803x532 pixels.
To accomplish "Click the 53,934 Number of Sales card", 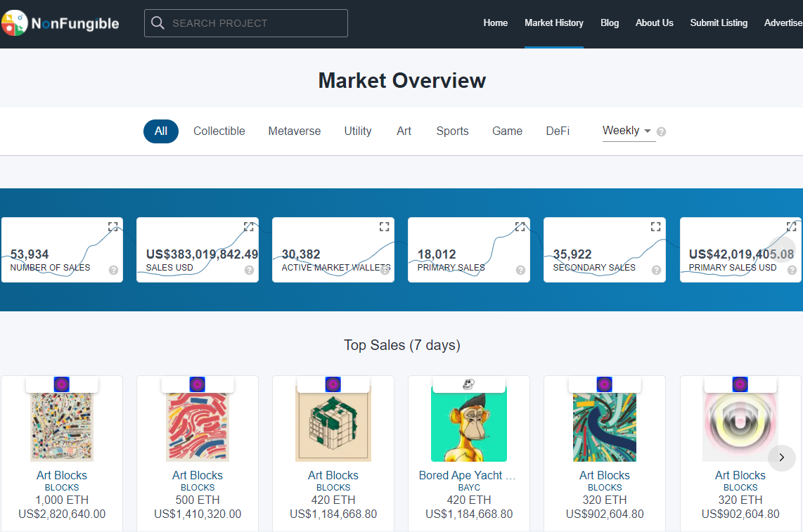I will [62, 250].
